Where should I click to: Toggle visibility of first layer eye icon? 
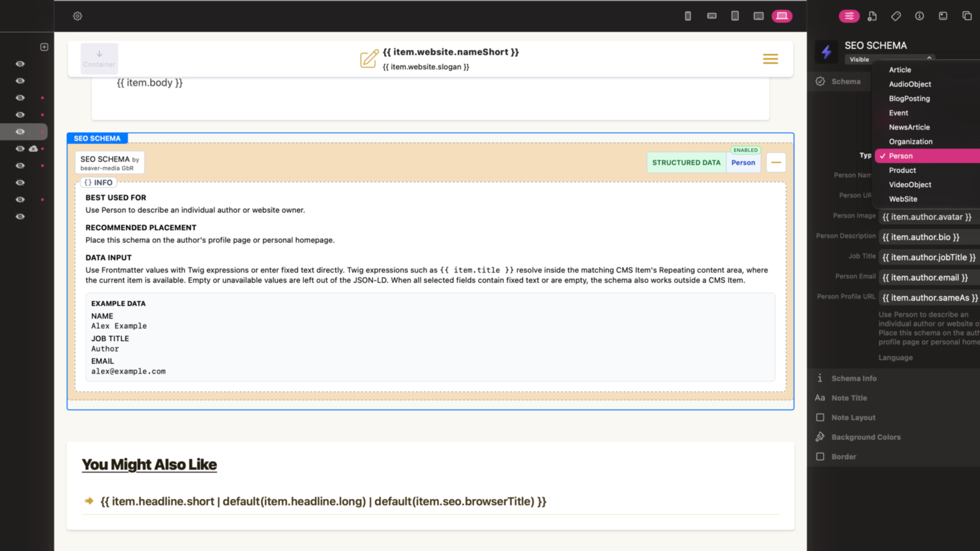(20, 64)
